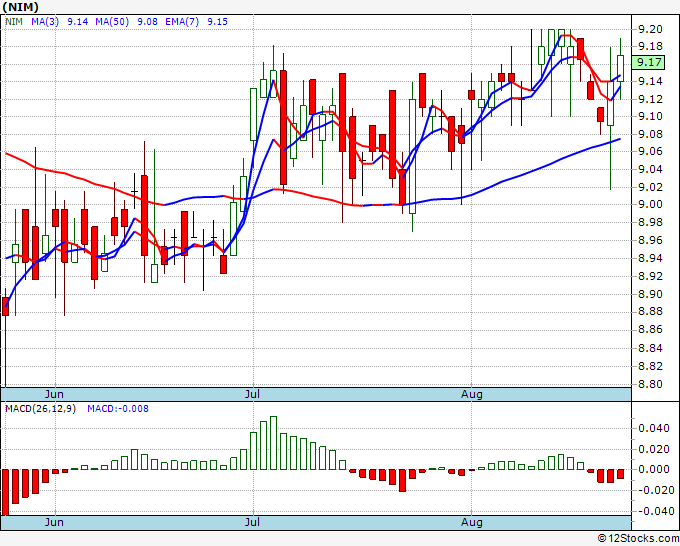Click the 8.90 price axis label
680x546 pixels.
coord(650,294)
